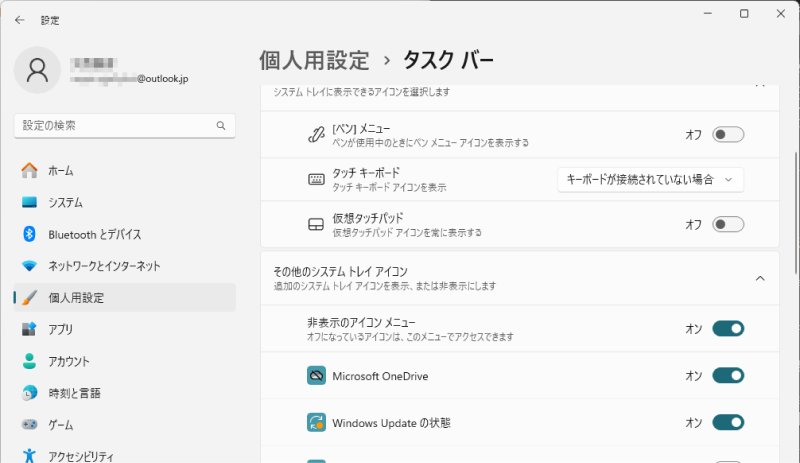The image size is (800, 463).
Task: Click the 仮想タッチパッド row title
Action: click(x=368, y=218)
